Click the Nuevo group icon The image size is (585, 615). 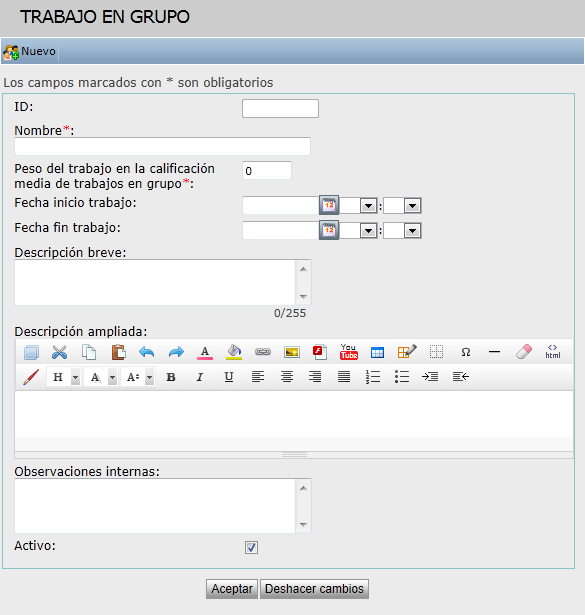[x=11, y=52]
